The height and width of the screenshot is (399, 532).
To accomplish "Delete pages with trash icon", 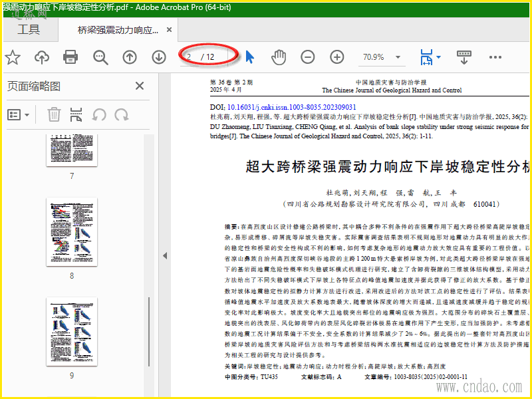I will [x=54, y=114].
